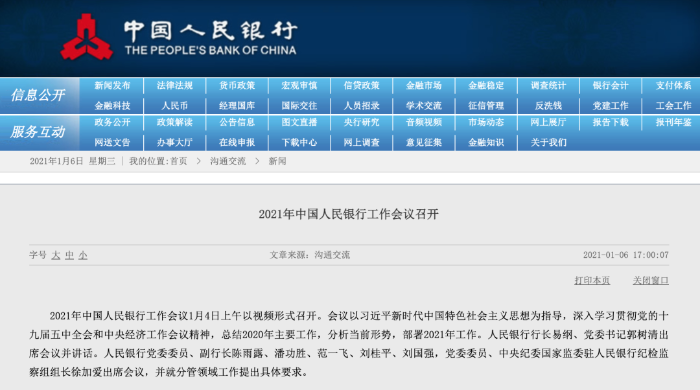700x390 pixels.
Task: Click 打印本页 print link
Action: (592, 280)
